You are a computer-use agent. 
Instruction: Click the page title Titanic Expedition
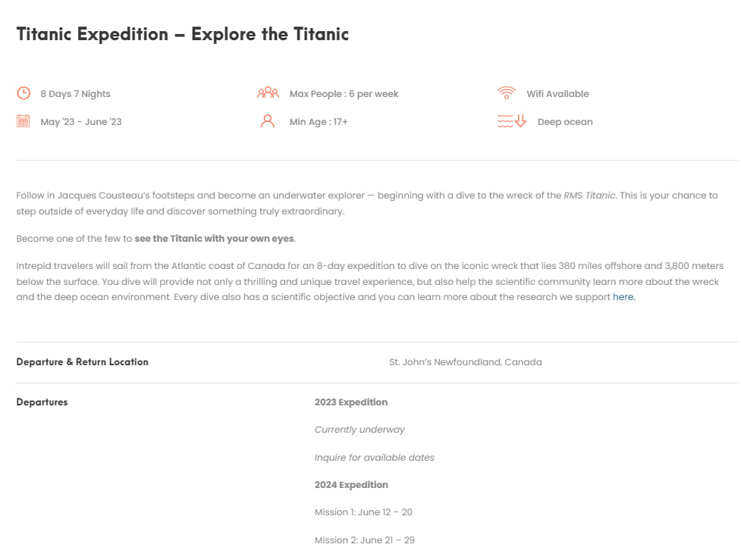click(183, 34)
